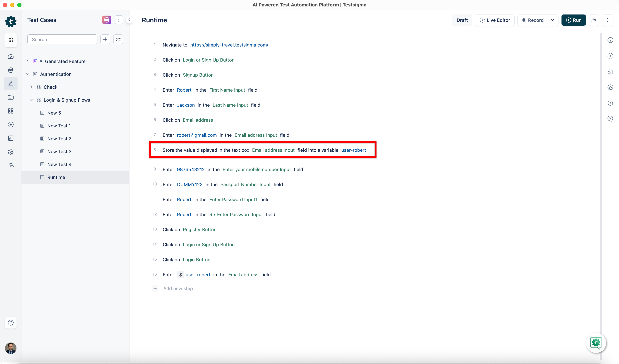Click the cloud import icon
Viewport: 619px width, 364px height.
(11, 165)
